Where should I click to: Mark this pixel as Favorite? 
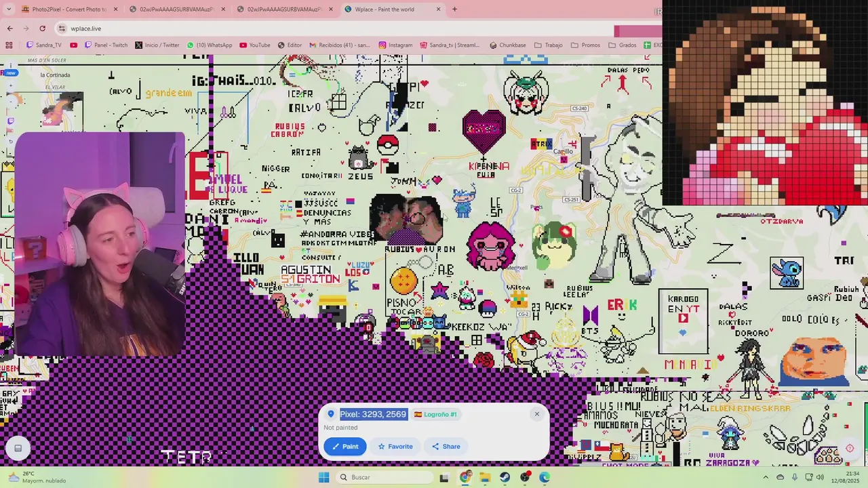click(395, 447)
